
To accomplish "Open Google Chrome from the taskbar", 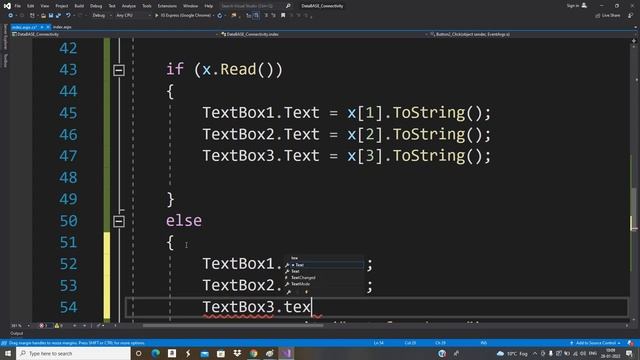I will pos(253,353).
